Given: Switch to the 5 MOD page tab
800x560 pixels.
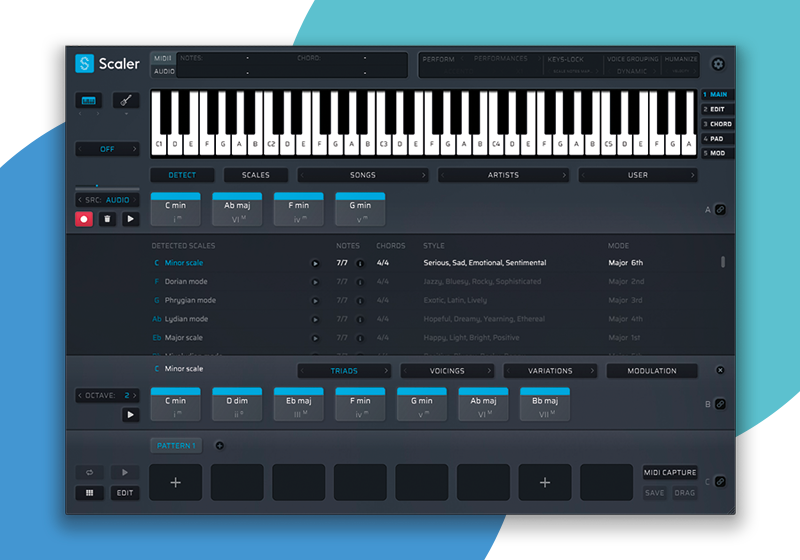Looking at the screenshot, I should point(716,153).
